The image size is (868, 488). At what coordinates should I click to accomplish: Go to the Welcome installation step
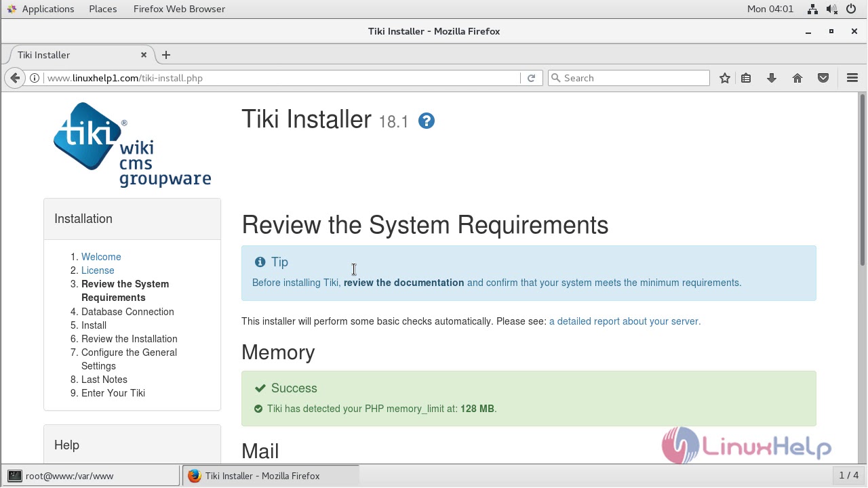click(x=101, y=257)
